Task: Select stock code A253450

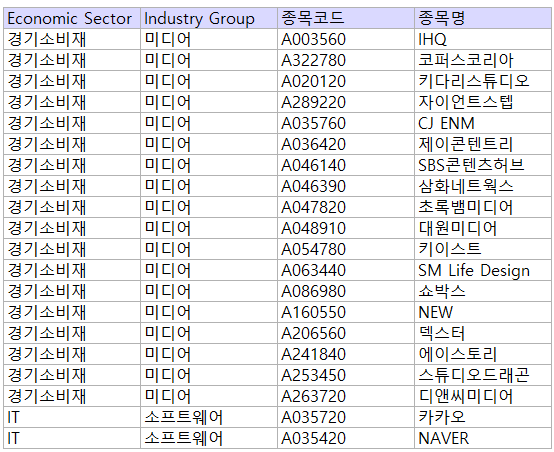Action: click(x=346, y=375)
